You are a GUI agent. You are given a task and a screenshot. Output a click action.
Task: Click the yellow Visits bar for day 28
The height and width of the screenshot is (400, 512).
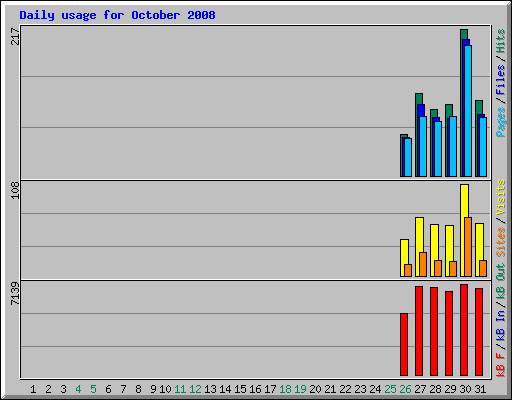434,242
